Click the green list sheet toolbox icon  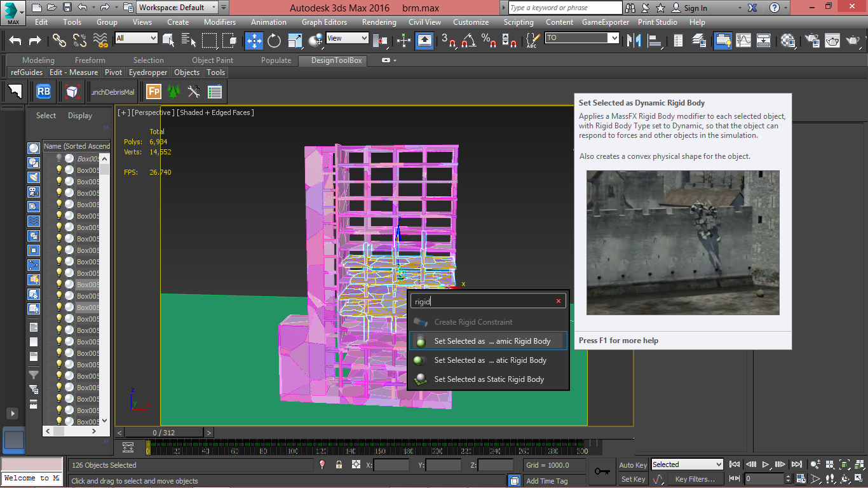(215, 91)
